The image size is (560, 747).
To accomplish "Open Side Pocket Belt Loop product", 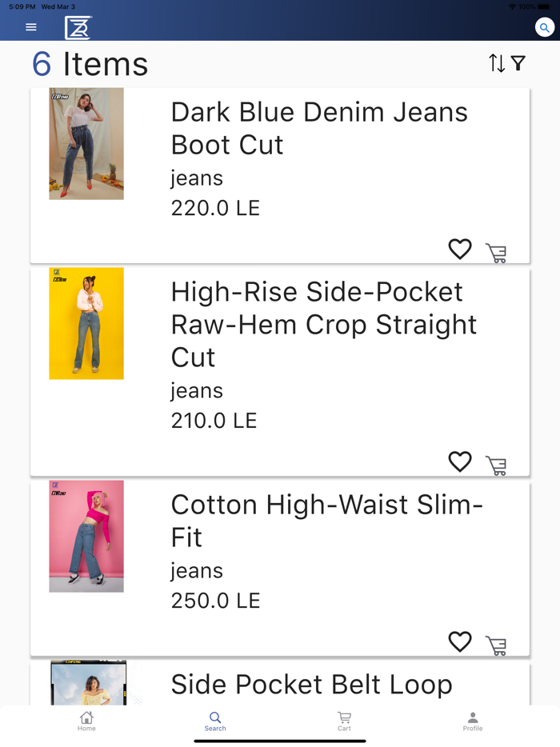I will point(311,685).
